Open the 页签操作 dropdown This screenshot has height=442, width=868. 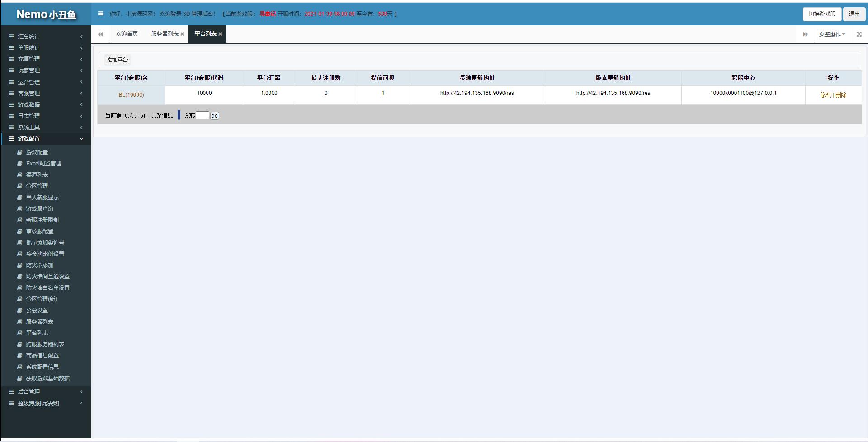coord(832,34)
